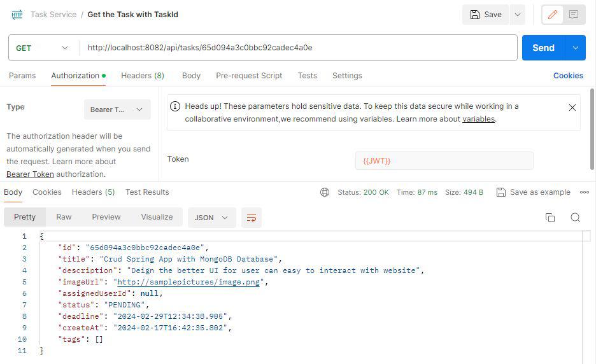Click the wrap lines icon
This screenshot has width=596, height=364.
[x=252, y=218]
